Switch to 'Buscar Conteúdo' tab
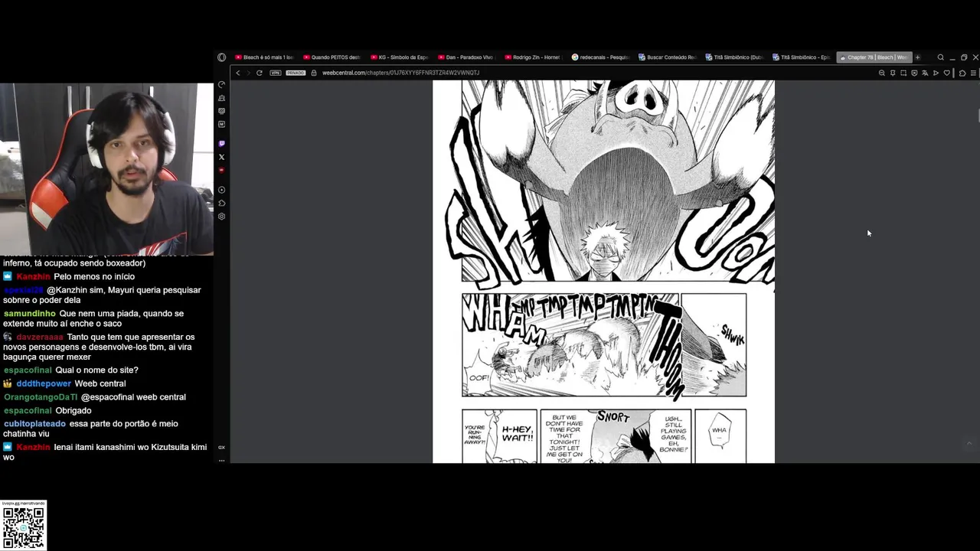This screenshot has height=551, width=980. [668, 57]
